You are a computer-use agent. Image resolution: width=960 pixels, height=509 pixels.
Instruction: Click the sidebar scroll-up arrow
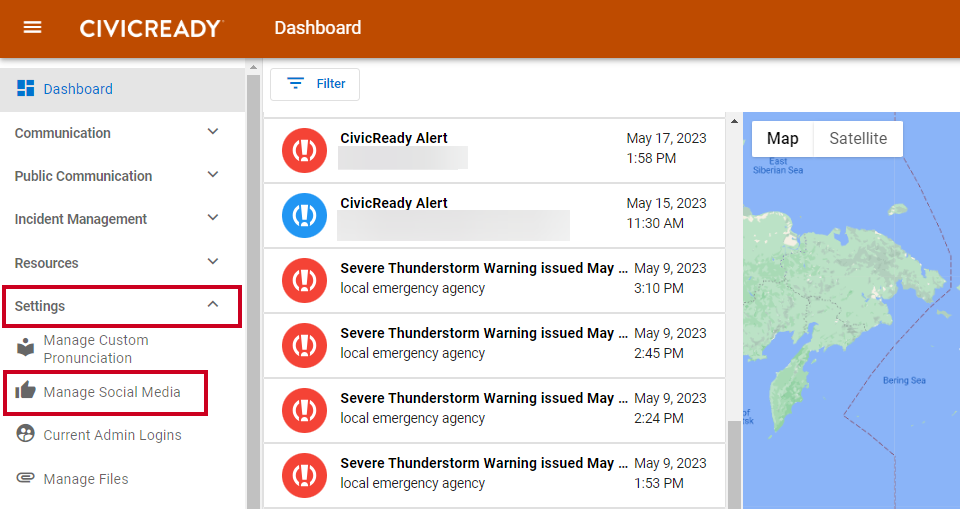click(253, 67)
